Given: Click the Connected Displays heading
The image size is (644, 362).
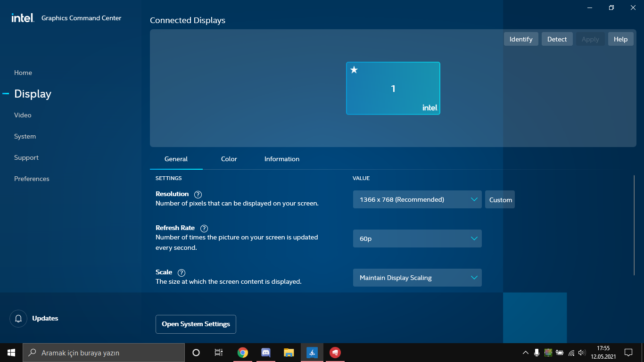Looking at the screenshot, I should tap(188, 20).
